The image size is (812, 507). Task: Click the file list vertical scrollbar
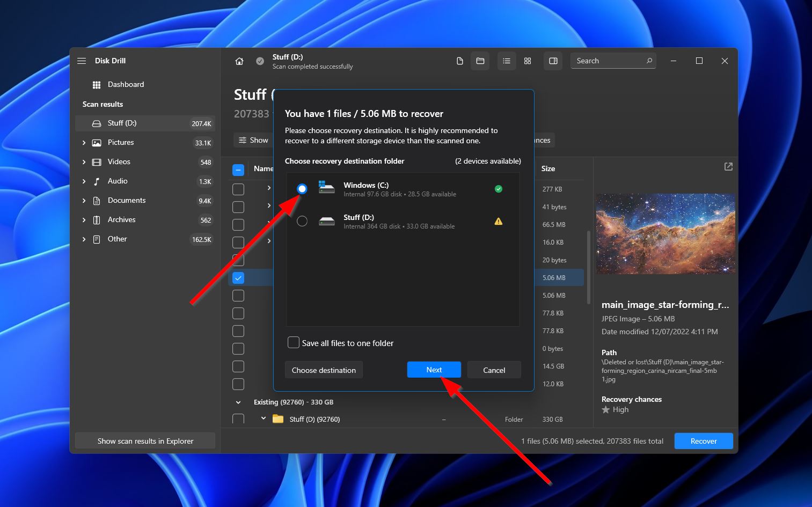coord(589,267)
